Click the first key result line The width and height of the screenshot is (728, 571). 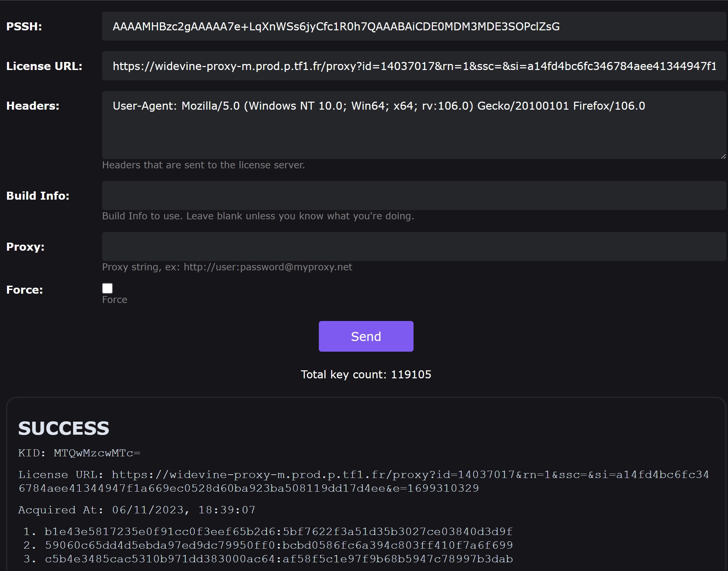tap(278, 532)
